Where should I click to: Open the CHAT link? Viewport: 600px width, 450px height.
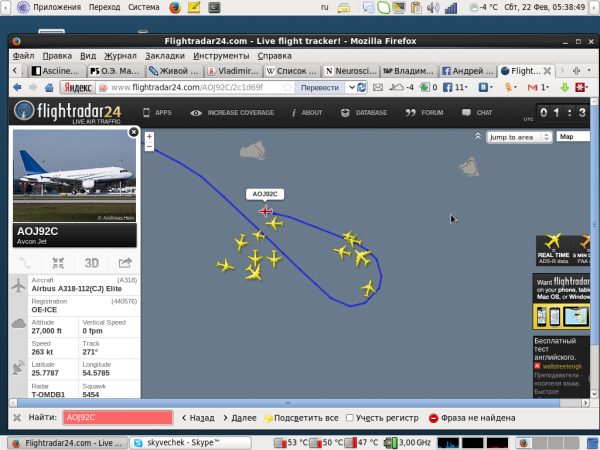(477, 112)
